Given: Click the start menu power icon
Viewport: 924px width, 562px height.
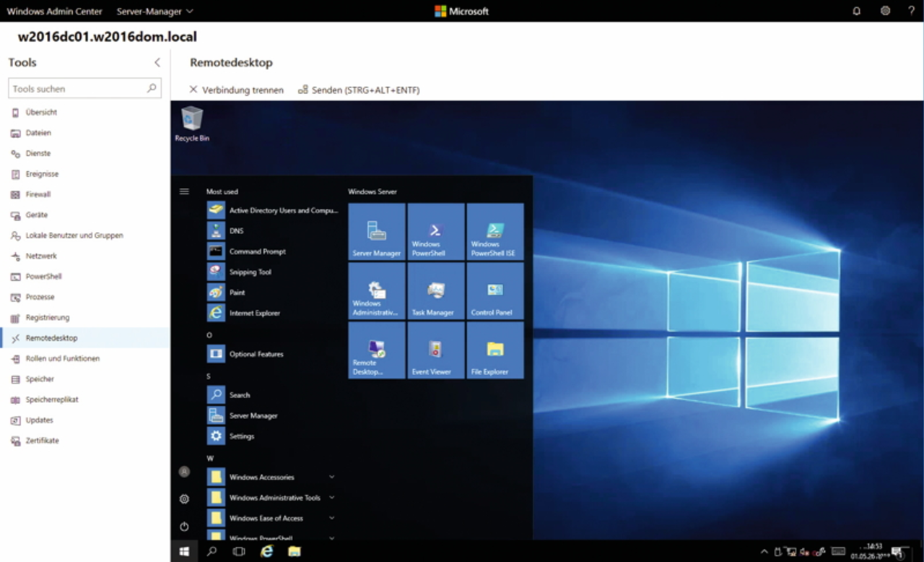Looking at the screenshot, I should coord(184,527).
